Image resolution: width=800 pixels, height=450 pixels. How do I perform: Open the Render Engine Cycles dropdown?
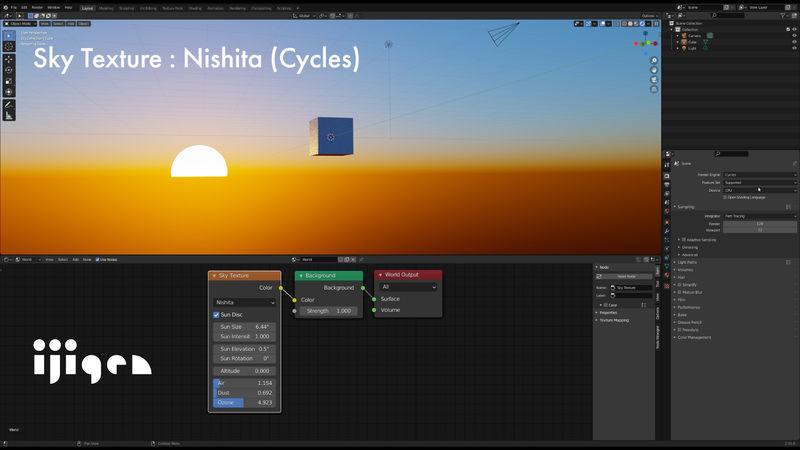tap(760, 175)
